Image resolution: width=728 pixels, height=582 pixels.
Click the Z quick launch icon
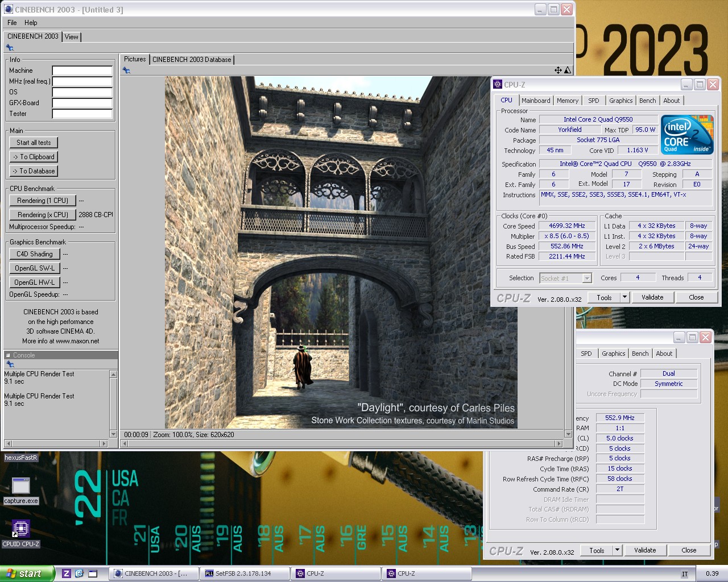click(67, 573)
